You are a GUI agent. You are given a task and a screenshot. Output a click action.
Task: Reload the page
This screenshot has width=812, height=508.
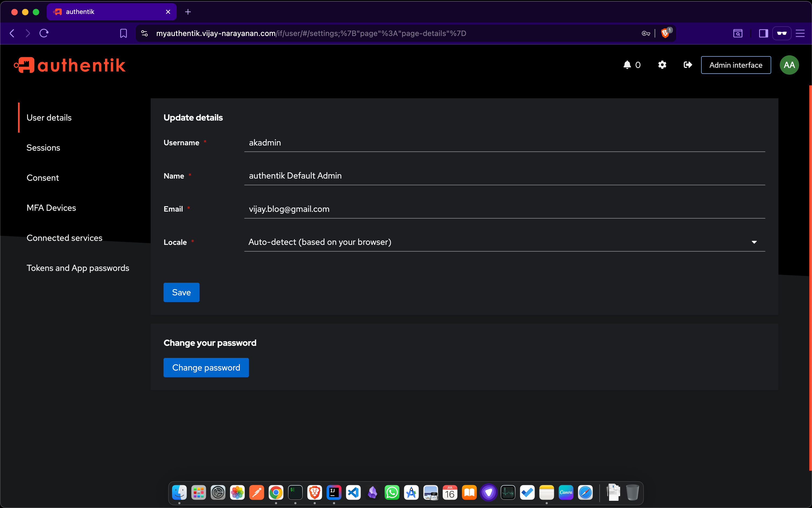point(44,33)
